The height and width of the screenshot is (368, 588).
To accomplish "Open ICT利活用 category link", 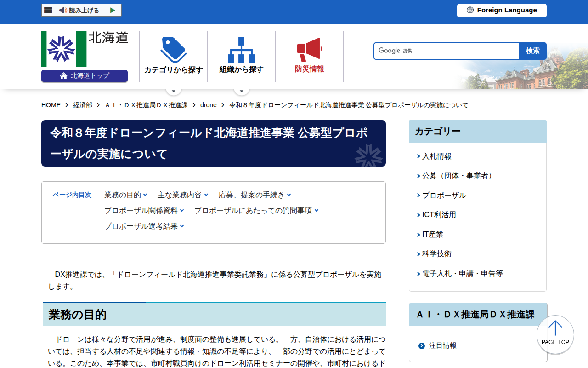I will pos(439,215).
